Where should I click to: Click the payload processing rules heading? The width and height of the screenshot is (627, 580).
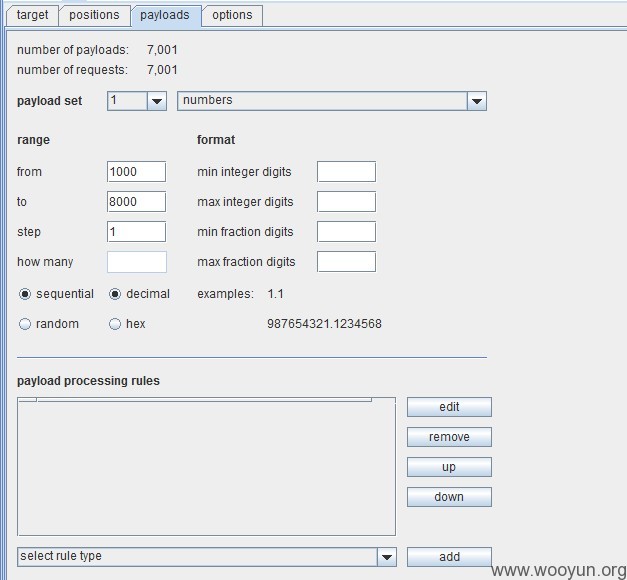88,381
